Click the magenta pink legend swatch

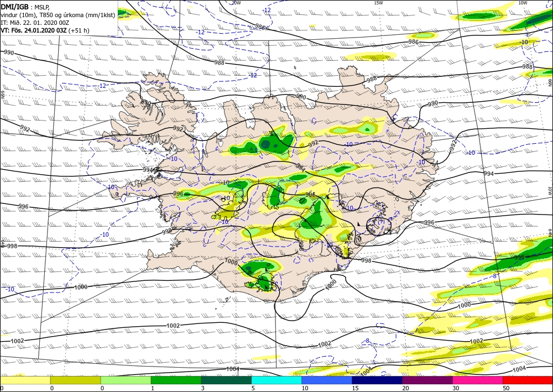click(x=478, y=380)
